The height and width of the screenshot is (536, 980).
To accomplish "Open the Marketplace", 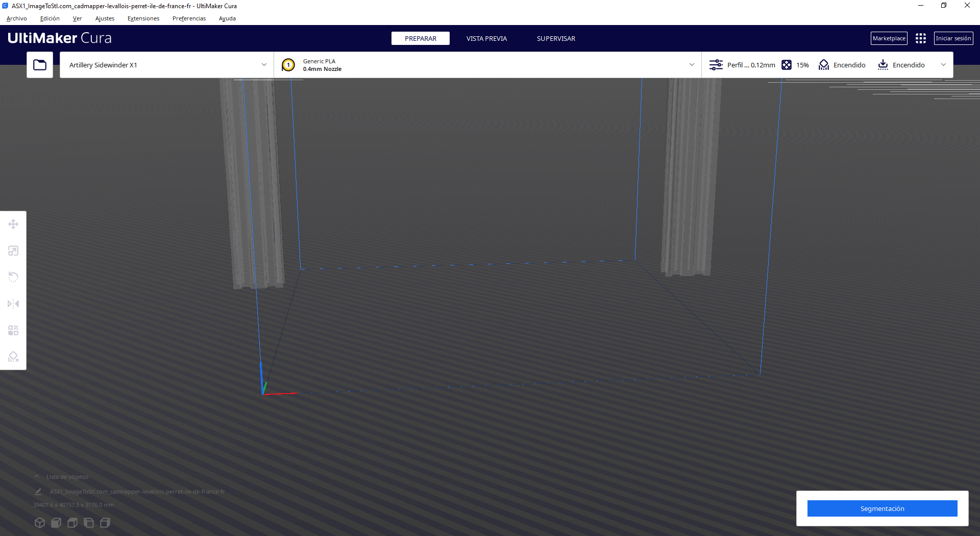I will [889, 38].
